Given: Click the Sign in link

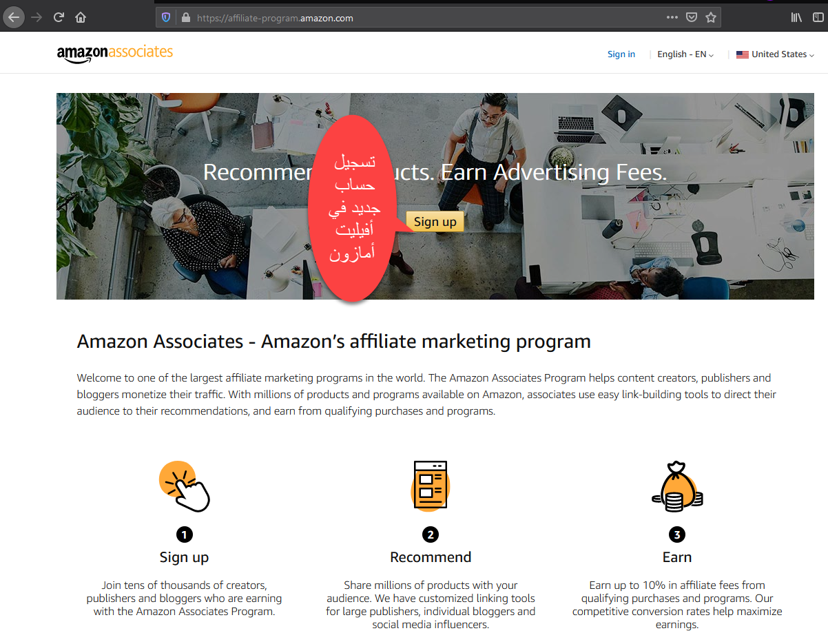Looking at the screenshot, I should 621,54.
